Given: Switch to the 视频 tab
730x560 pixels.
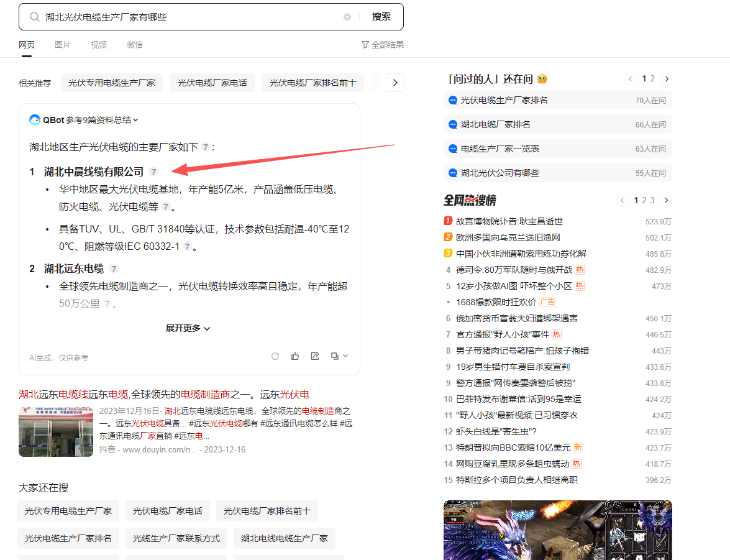Looking at the screenshot, I should point(99,45).
